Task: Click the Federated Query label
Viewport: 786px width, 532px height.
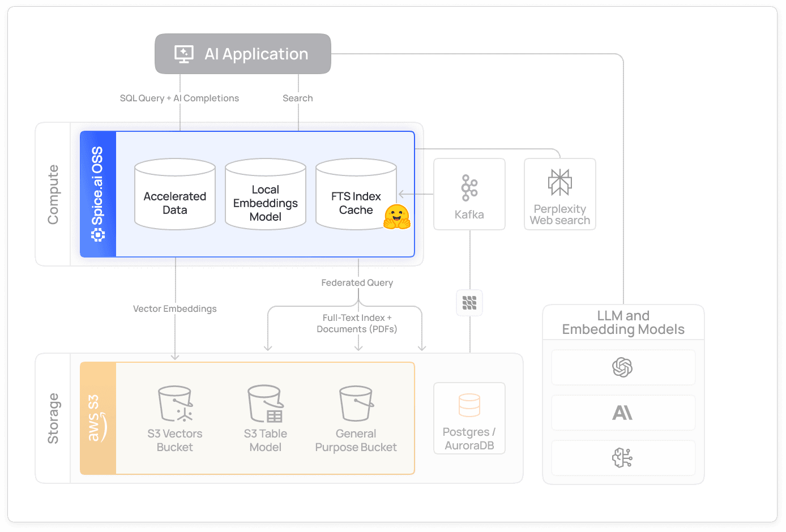Action: click(x=357, y=282)
